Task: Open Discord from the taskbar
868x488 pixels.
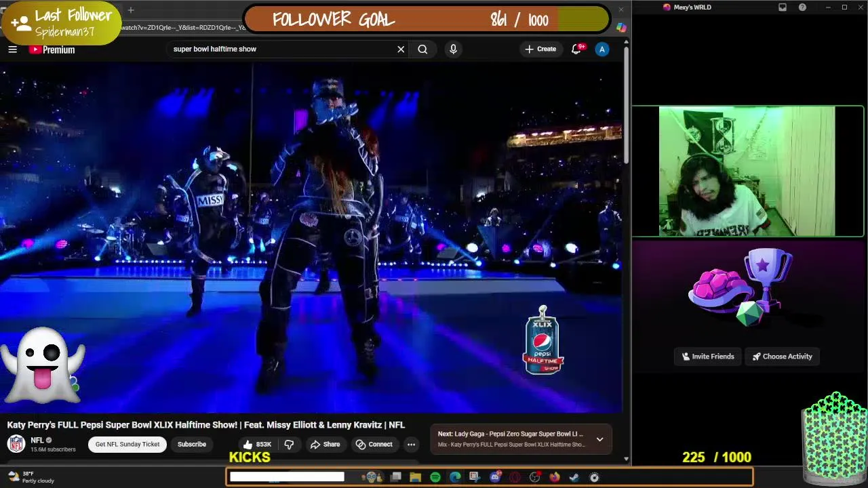Action: point(495,477)
